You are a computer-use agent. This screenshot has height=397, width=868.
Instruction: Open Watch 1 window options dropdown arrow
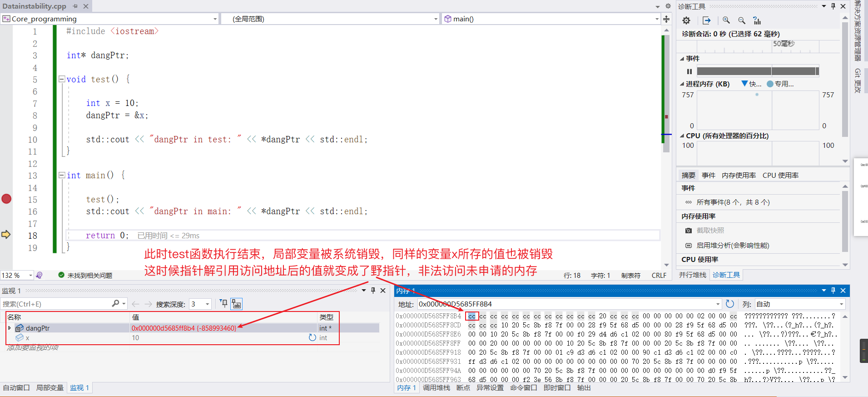pos(364,290)
